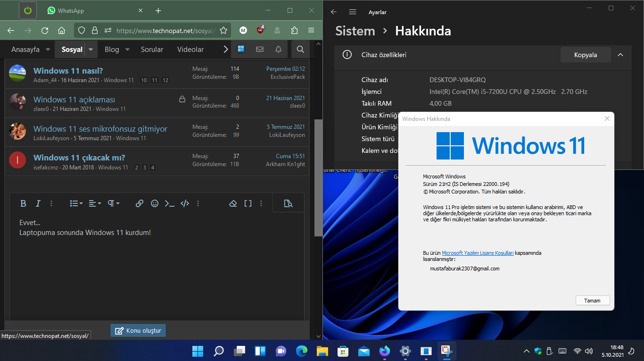Image resolution: width=644 pixels, height=361 pixels.
Task: Bookmark this page with the star icon
Action: click(223, 30)
